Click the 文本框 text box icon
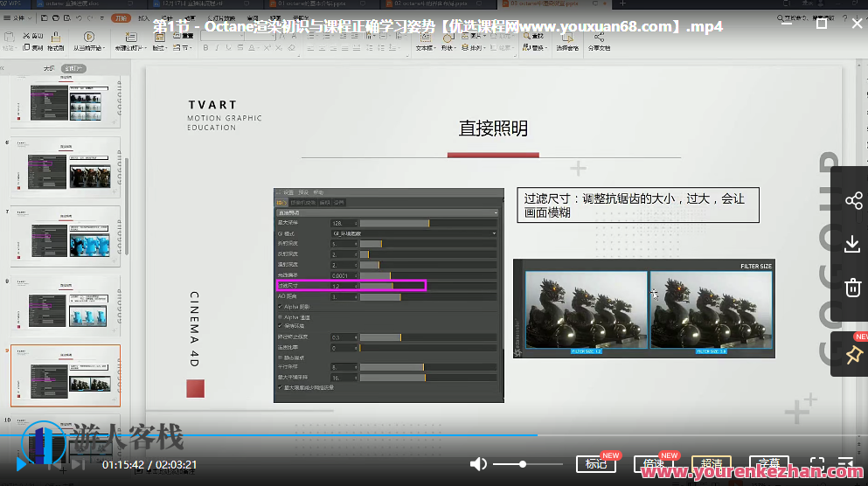Viewport: 868px width, 486px height. (x=425, y=41)
